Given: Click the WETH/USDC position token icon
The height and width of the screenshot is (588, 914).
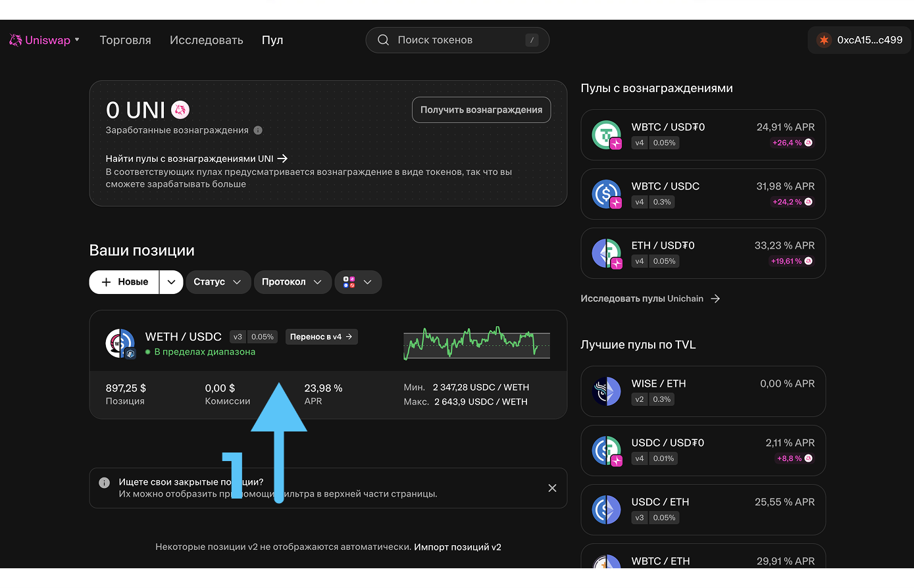Looking at the screenshot, I should click(120, 343).
